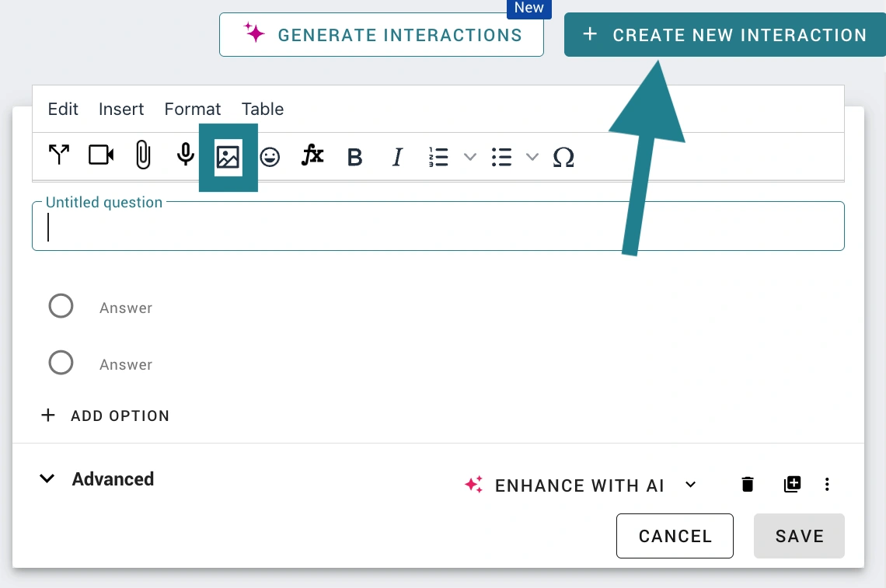The height and width of the screenshot is (588, 886).
Task: Click Create New Interaction button
Action: tap(725, 34)
